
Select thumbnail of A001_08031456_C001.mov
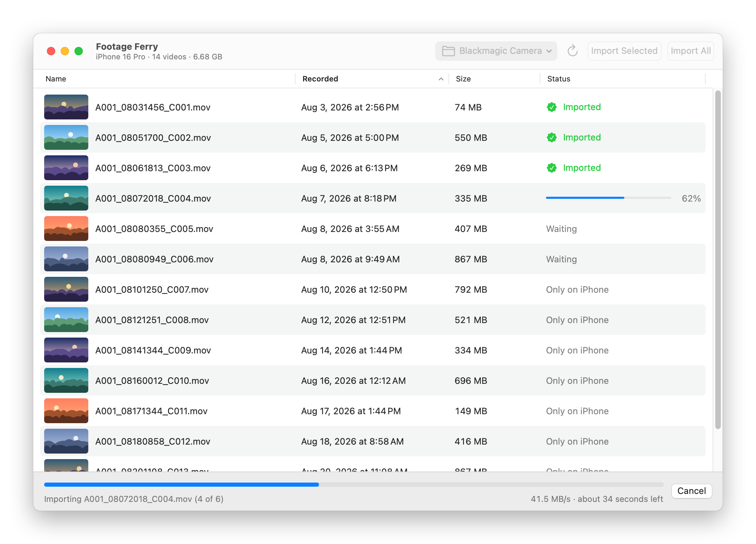[66, 107]
